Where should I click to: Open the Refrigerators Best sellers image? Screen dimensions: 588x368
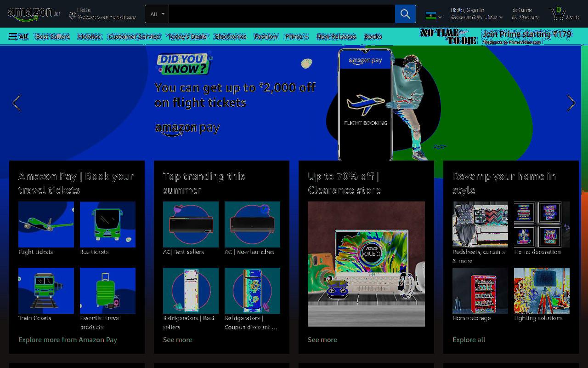[x=191, y=291]
